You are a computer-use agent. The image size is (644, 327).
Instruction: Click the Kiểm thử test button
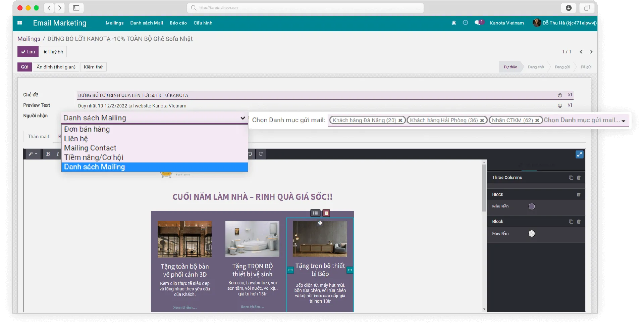tap(93, 67)
